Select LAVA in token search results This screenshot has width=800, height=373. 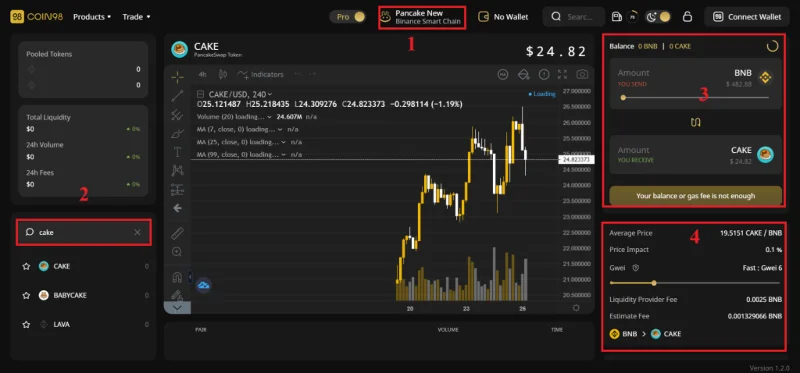coord(83,325)
